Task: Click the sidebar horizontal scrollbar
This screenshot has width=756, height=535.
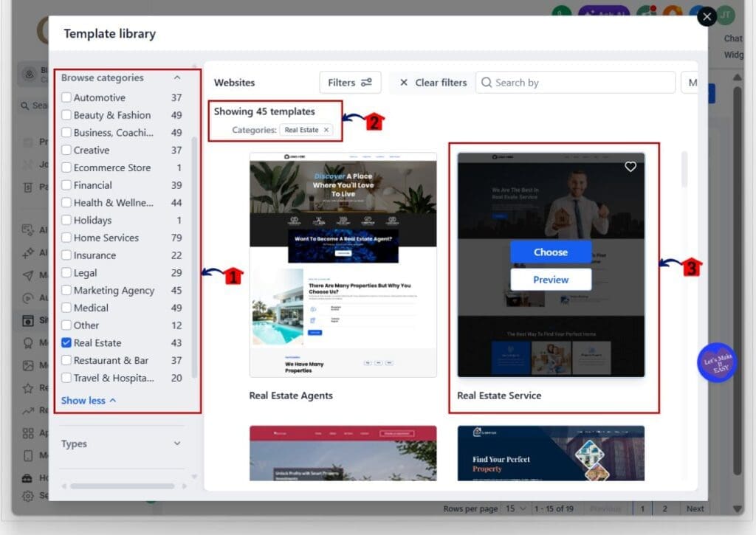Action: (123, 486)
